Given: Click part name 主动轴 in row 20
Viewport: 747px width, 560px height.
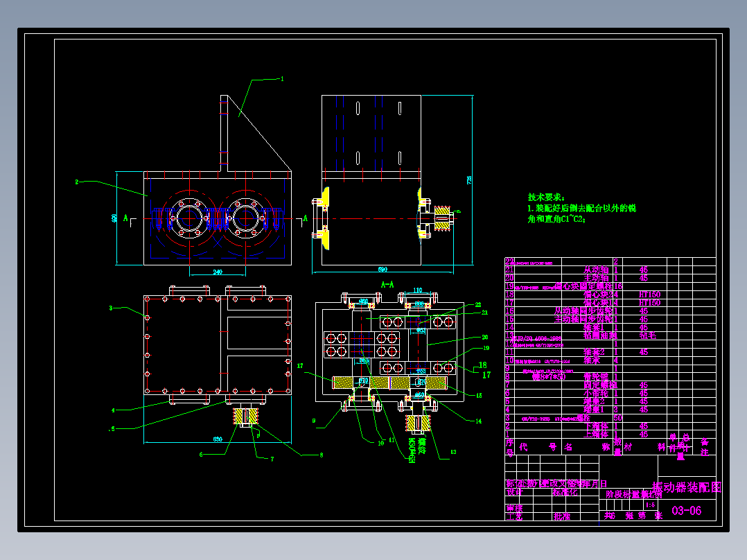Looking at the screenshot, I should click(x=597, y=278).
